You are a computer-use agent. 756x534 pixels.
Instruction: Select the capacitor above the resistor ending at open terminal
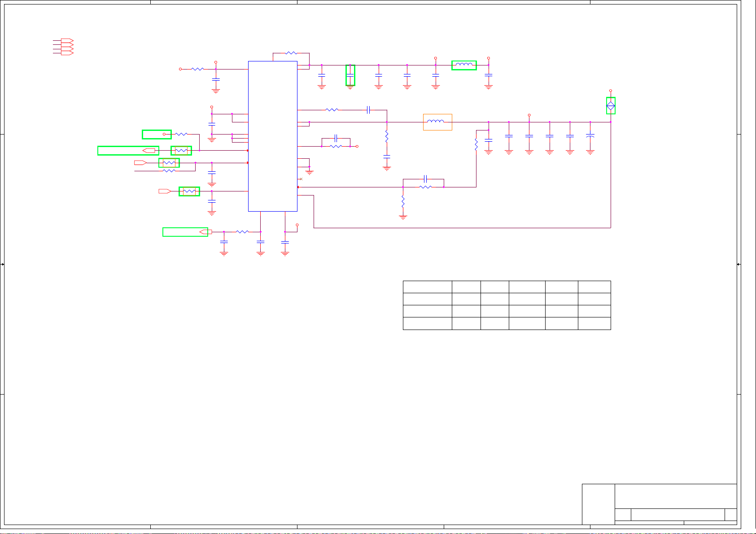pos(336,139)
